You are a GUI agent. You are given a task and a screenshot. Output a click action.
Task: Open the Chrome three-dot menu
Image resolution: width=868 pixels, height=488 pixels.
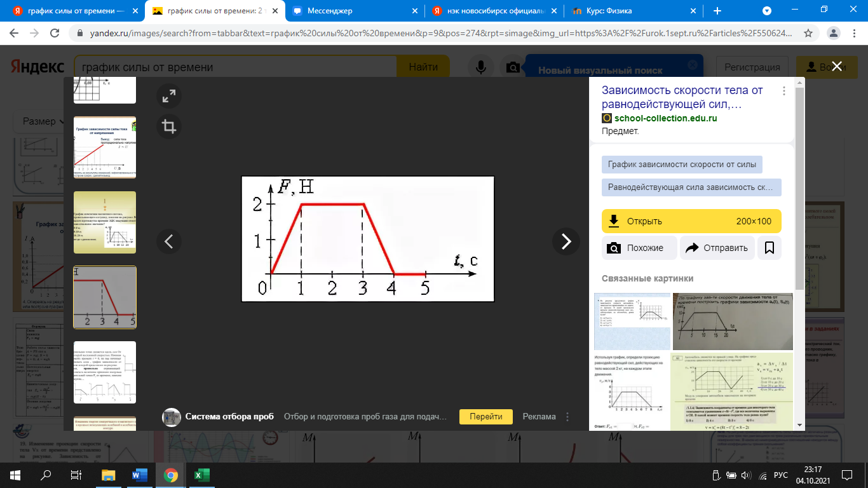[x=853, y=33]
